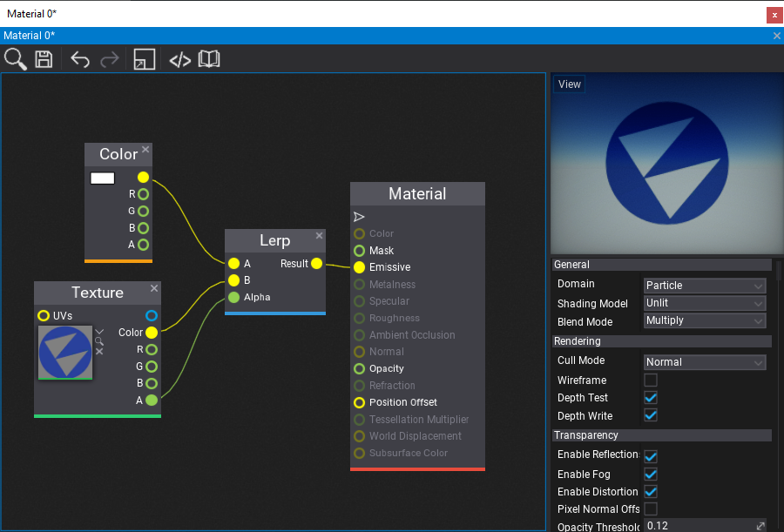
Task: Open the Shading Model dropdown set to Unlit
Action: (x=705, y=303)
